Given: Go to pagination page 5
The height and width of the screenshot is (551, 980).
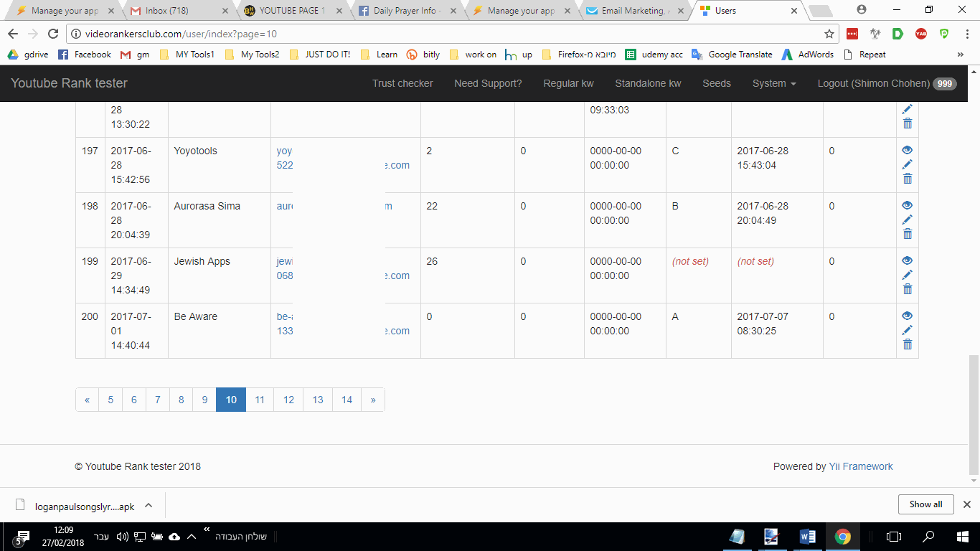Looking at the screenshot, I should [110, 400].
